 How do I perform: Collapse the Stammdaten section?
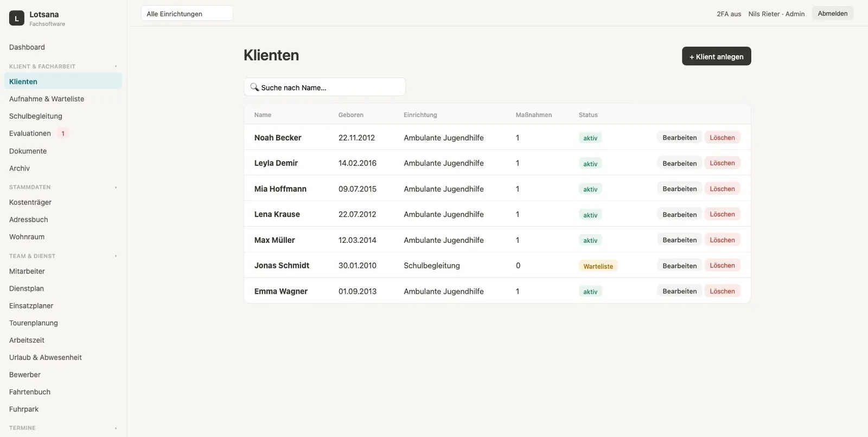point(116,187)
